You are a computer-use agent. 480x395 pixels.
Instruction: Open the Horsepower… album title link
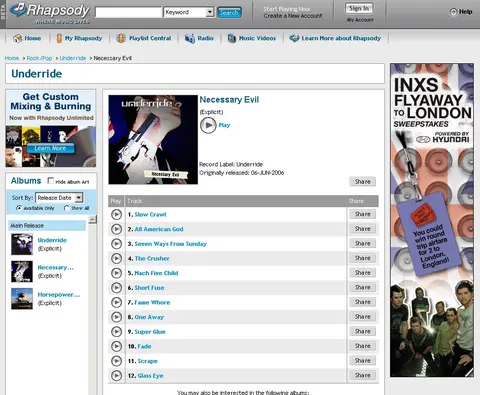59,295
